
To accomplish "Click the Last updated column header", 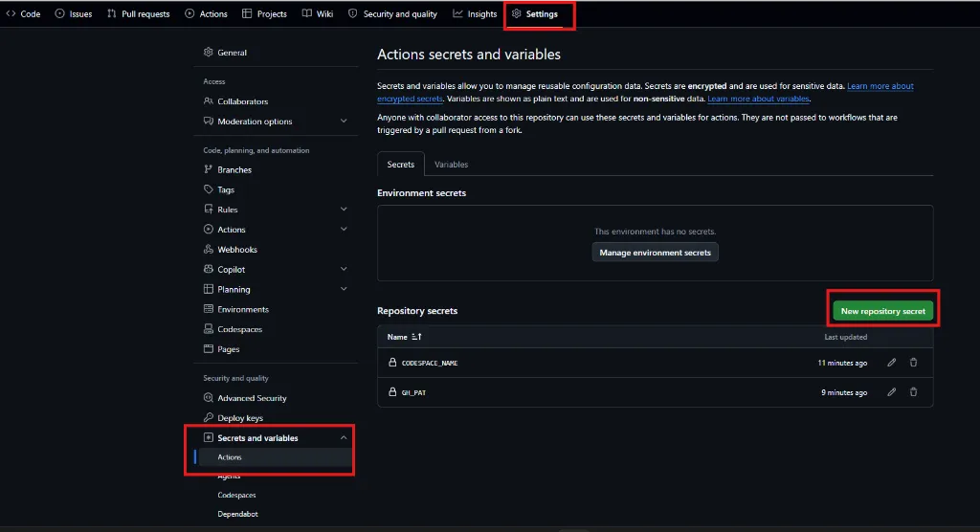I will pos(846,337).
